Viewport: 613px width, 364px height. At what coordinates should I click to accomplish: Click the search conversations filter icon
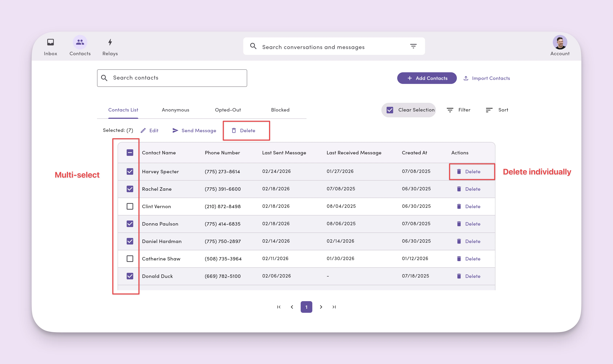pos(413,46)
